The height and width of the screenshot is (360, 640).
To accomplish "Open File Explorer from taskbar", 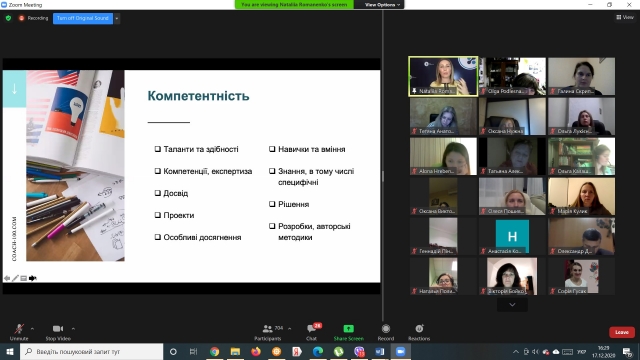I will (x=235, y=351).
